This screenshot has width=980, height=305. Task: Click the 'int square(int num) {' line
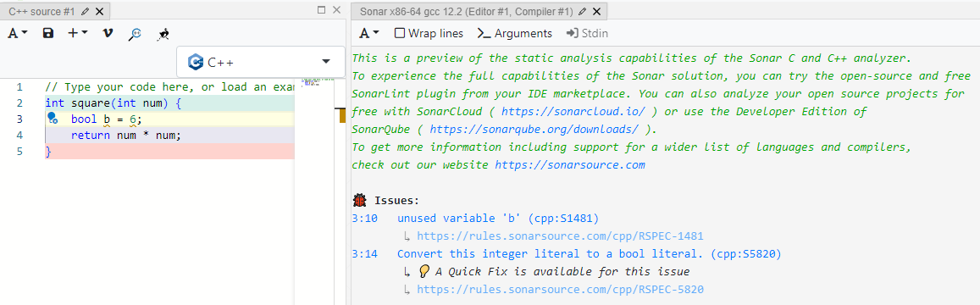[x=114, y=103]
